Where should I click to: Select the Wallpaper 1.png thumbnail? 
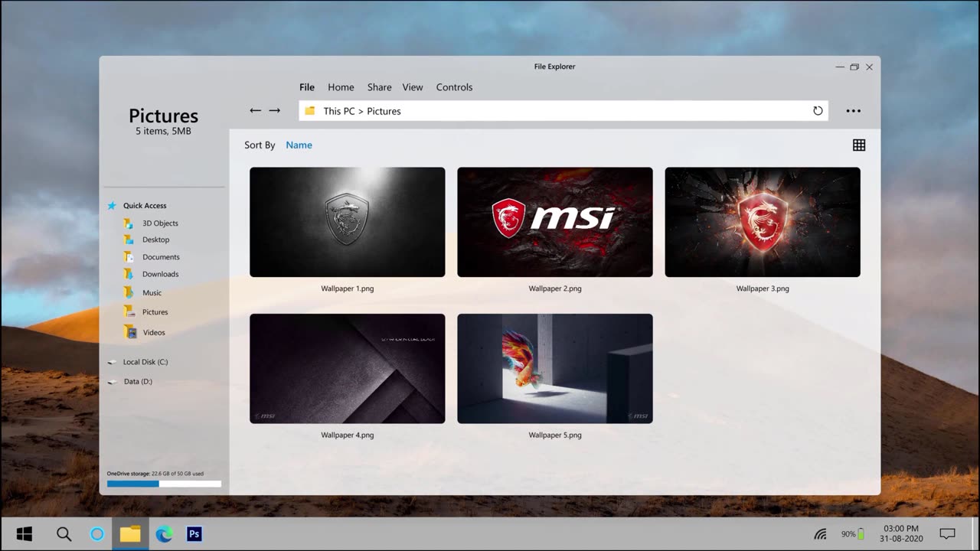pyautogui.click(x=347, y=222)
